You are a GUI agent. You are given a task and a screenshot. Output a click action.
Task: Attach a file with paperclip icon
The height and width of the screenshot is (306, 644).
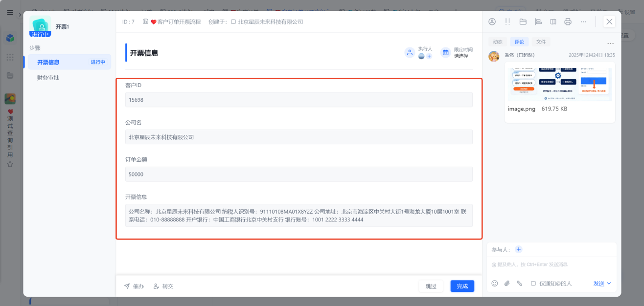click(x=507, y=283)
